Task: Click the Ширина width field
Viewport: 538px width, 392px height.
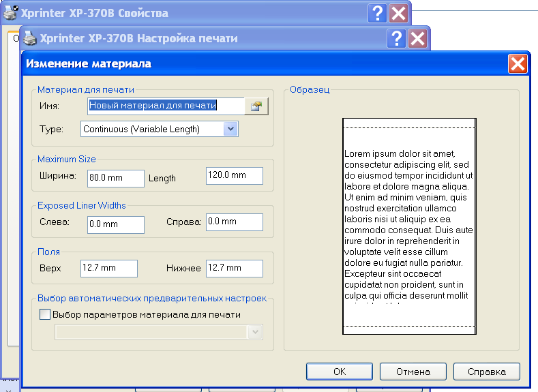Action: (x=115, y=178)
